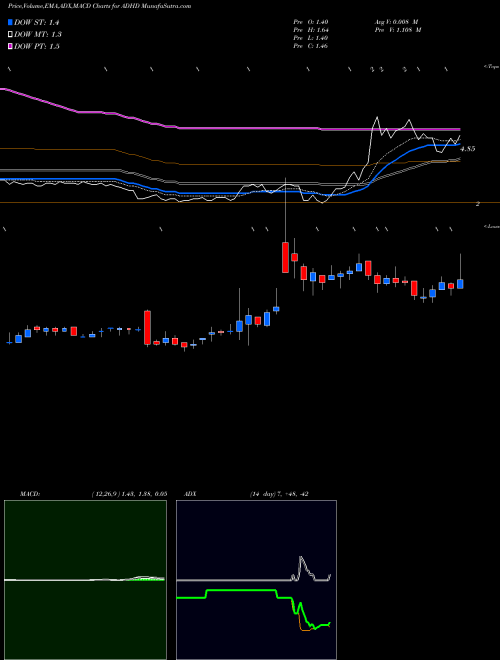Open the dark blue ADX indicator chart panel
The image size is (500, 660).
[256, 580]
